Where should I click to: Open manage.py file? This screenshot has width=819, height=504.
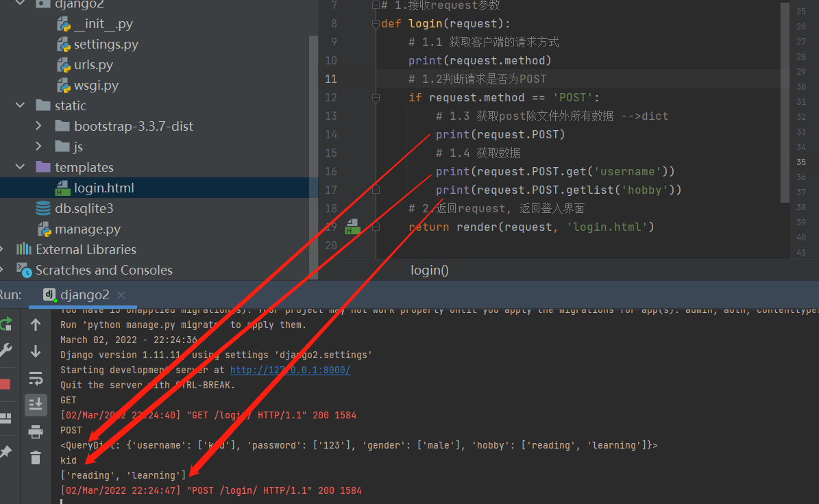coord(88,229)
